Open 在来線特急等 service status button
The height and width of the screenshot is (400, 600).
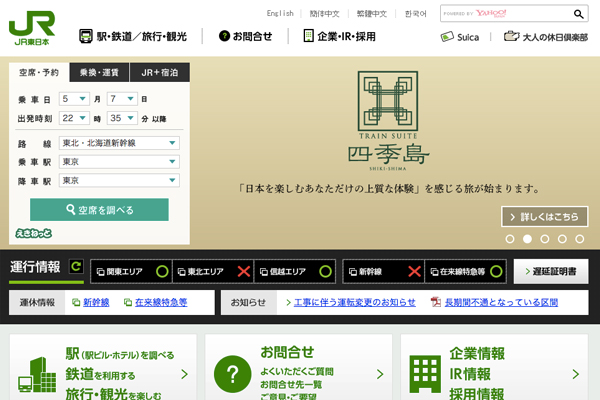click(x=465, y=271)
